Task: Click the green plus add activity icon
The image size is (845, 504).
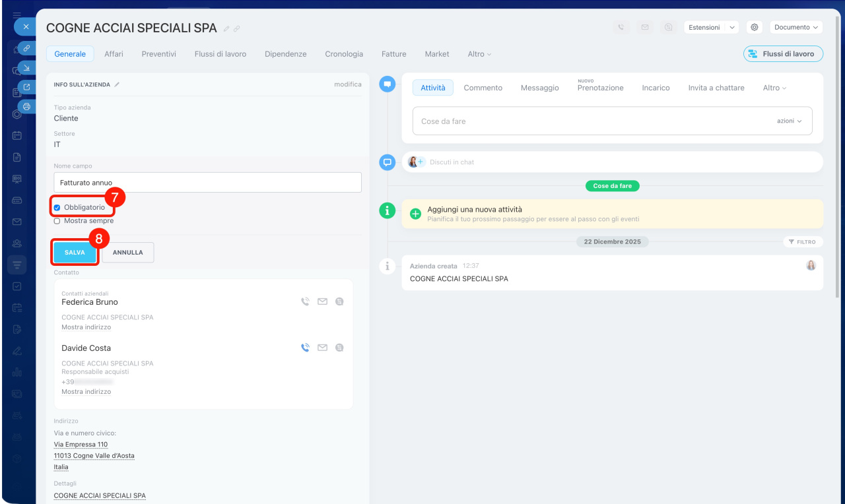Action: (416, 214)
